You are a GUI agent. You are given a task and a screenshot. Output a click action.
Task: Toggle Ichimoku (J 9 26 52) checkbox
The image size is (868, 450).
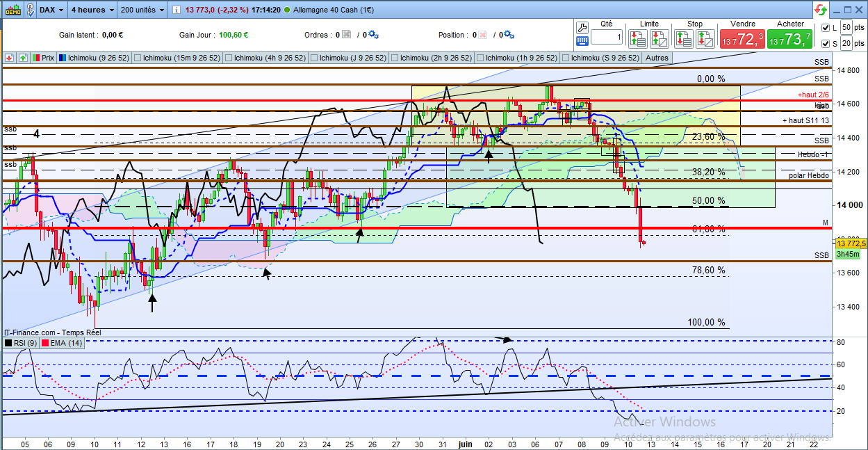point(316,58)
